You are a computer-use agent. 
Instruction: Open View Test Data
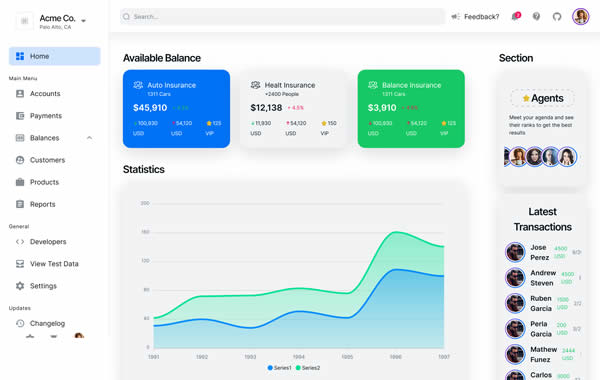pyautogui.click(x=55, y=264)
